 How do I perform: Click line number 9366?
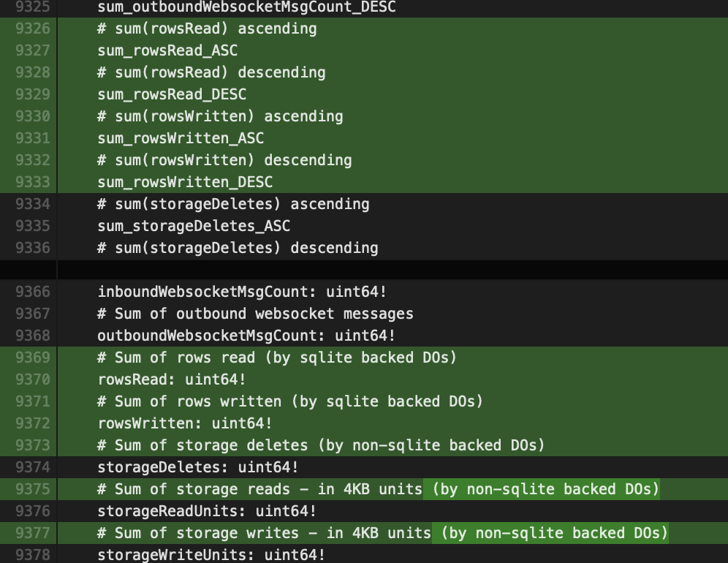coord(32,292)
